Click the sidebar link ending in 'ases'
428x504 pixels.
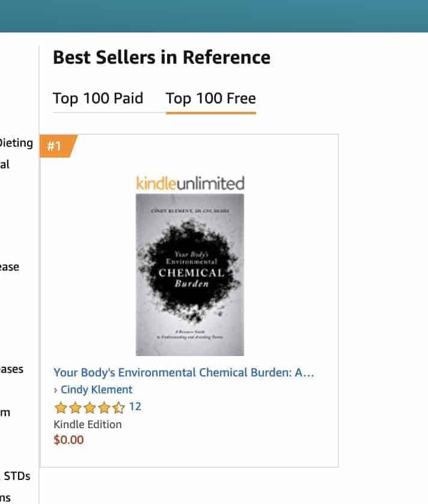tap(11, 369)
